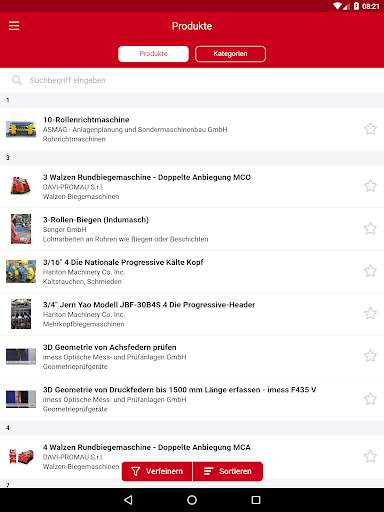Select the ASMAG Anlagenplanung company name
This screenshot has width=384, height=512.
click(x=135, y=129)
